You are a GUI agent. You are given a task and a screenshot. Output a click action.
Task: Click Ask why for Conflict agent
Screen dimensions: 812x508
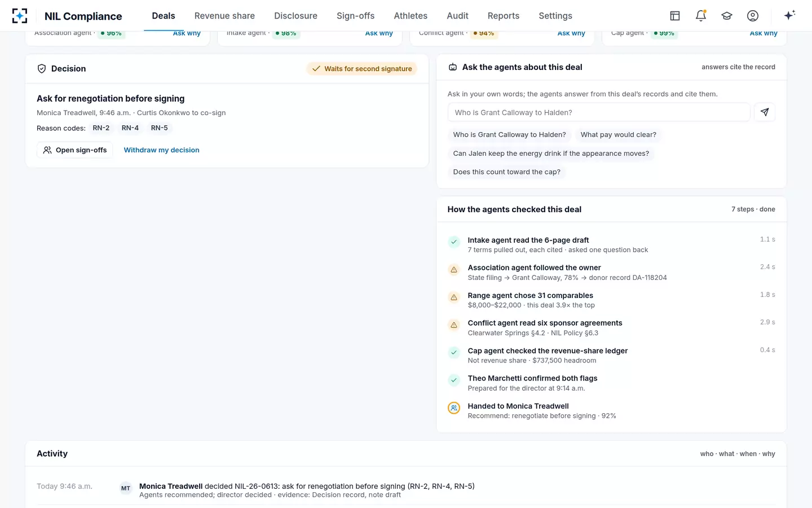[571, 33]
